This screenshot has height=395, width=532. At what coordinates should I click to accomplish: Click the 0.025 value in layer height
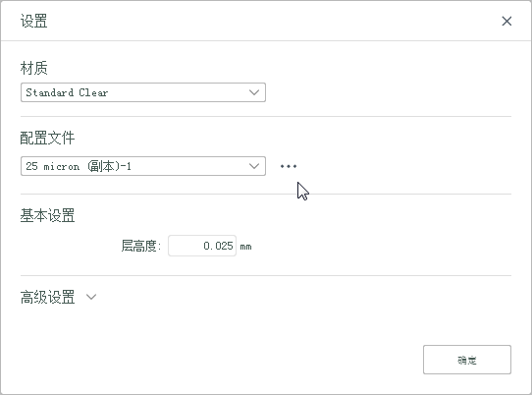tap(218, 246)
